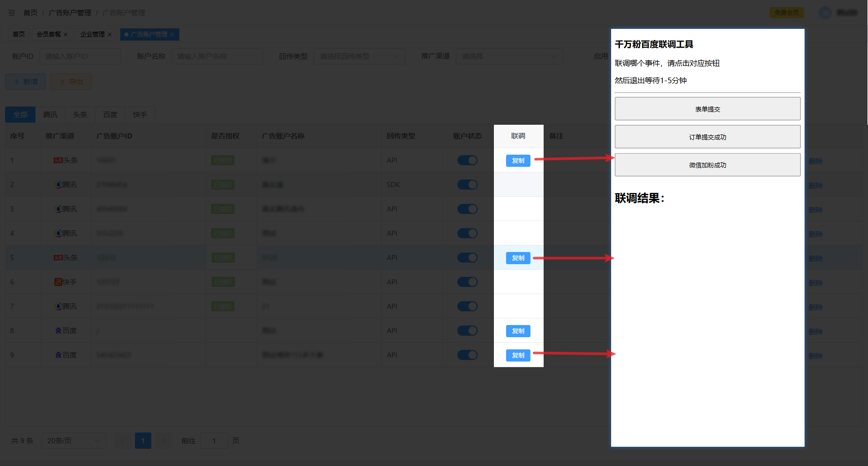Click the user avatar in the top right
The width and height of the screenshot is (868, 466).
point(825,13)
